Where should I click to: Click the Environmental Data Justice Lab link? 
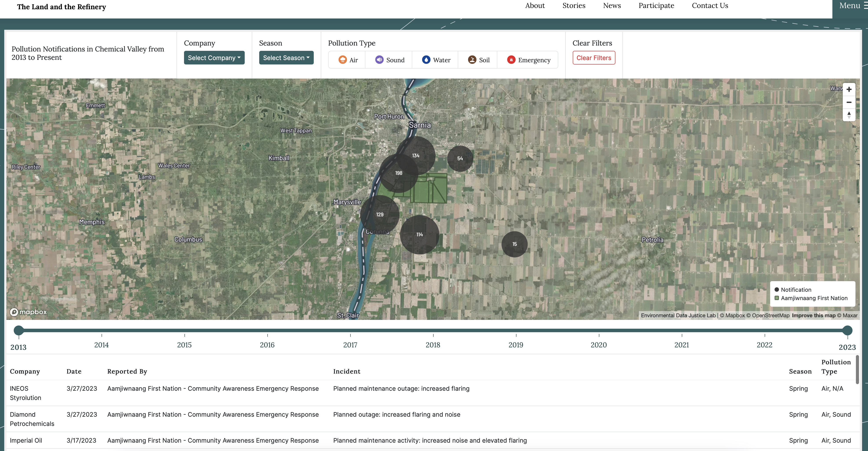[678, 315]
